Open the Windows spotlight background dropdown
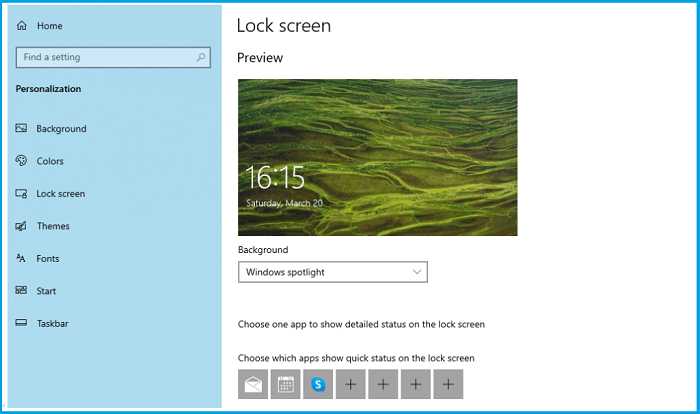This screenshot has width=700, height=414. coord(333,272)
